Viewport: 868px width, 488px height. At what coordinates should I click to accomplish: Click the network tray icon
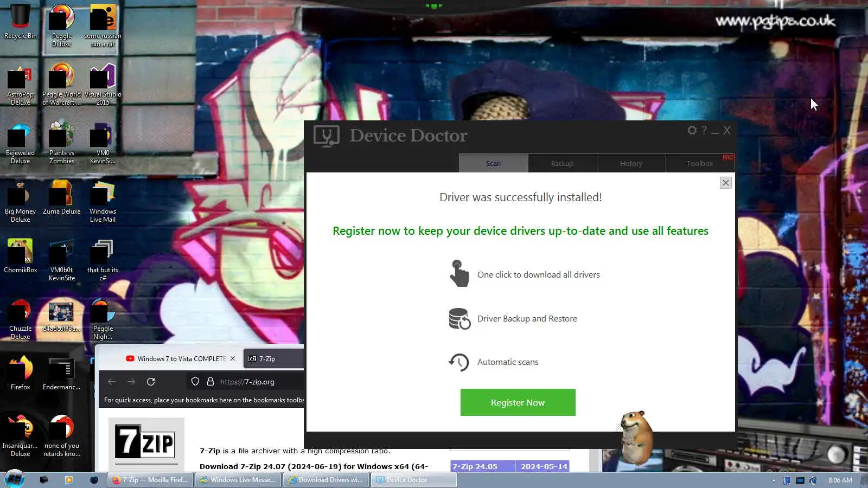800,480
